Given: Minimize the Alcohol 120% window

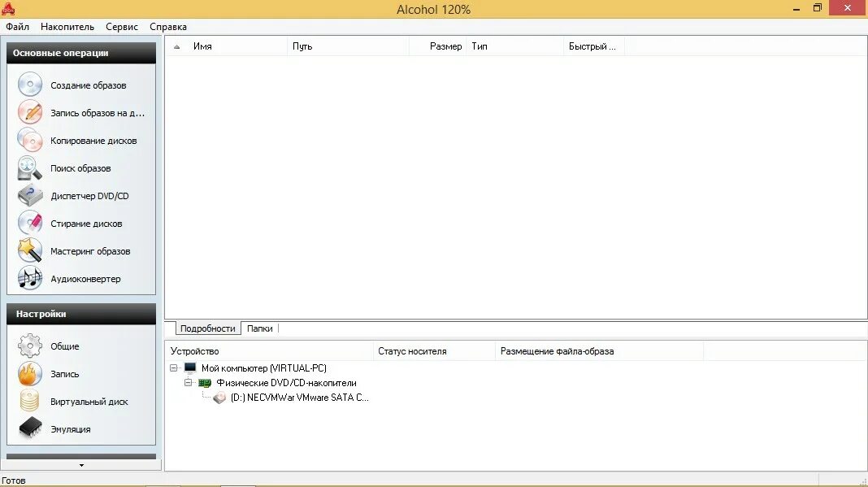Looking at the screenshot, I should coord(796,9).
